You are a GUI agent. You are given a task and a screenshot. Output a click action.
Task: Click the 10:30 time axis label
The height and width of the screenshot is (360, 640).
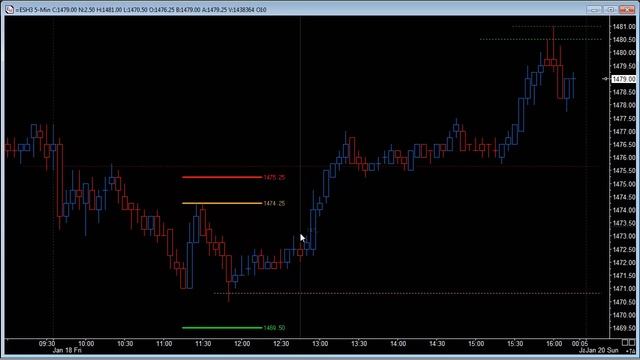click(x=125, y=344)
